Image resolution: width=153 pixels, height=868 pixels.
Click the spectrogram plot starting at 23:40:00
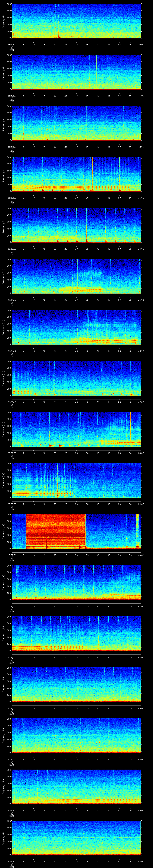(x=77, y=583)
